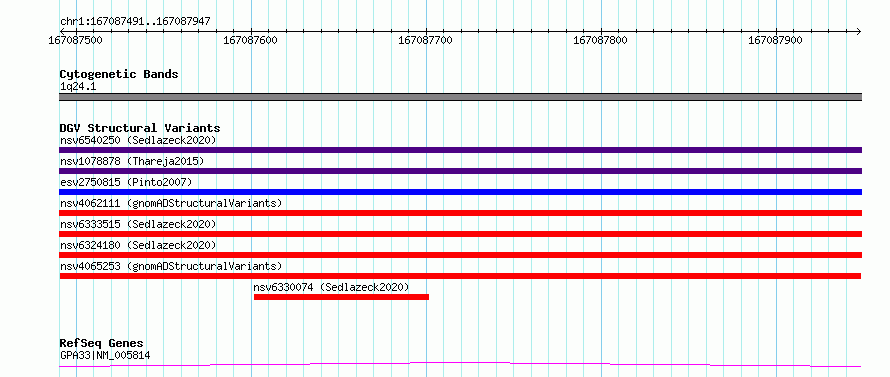
Task: Click the nsv4062111 gnomAD variant label
Action: tap(171, 203)
